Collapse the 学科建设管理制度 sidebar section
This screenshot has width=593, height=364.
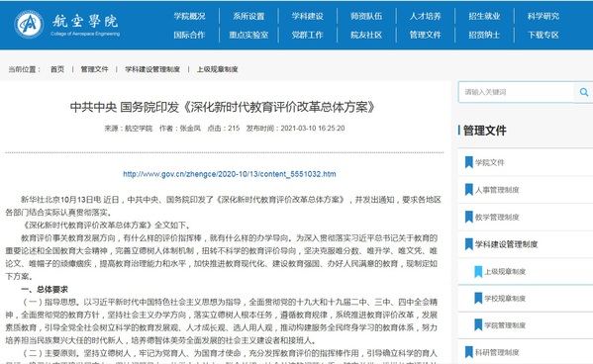pyautogui.click(x=506, y=244)
